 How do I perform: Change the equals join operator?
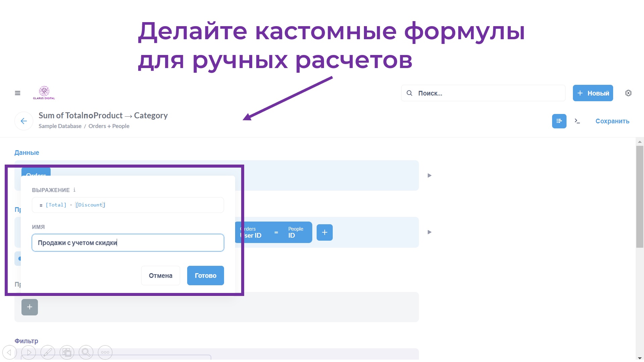(276, 232)
